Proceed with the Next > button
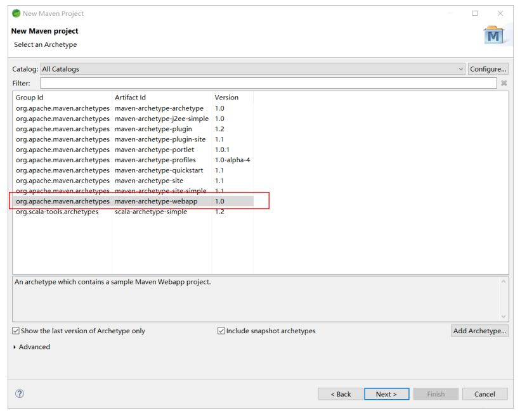Viewport: 527px width, 420px height. [386, 394]
